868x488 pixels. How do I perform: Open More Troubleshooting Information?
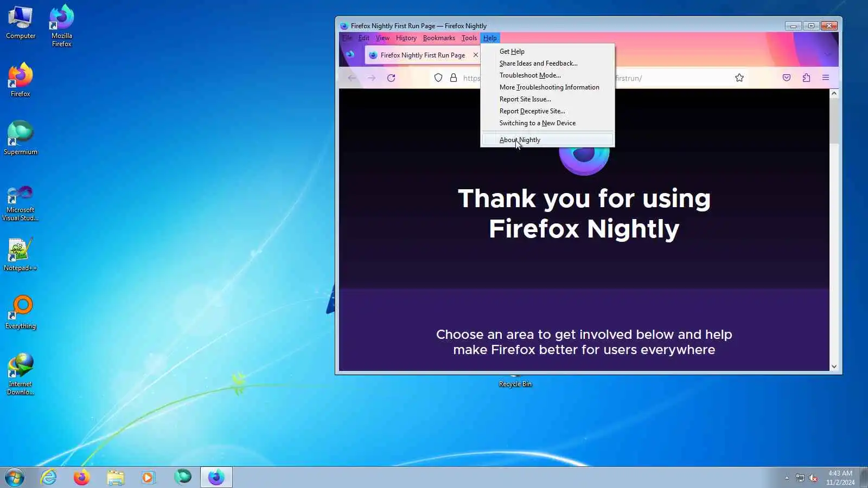(547, 87)
